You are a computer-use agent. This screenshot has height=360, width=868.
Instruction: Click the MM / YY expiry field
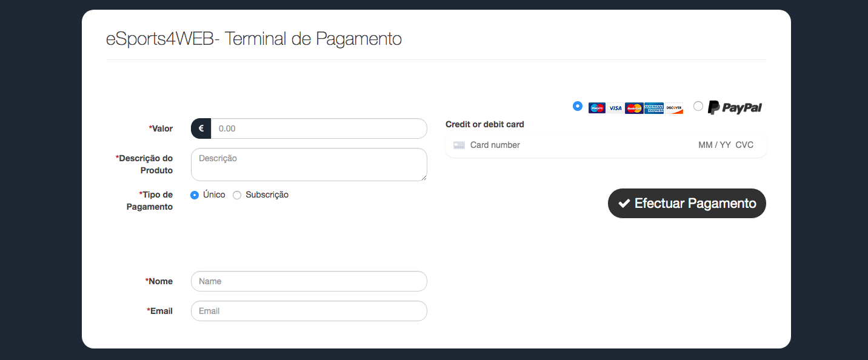pos(715,145)
